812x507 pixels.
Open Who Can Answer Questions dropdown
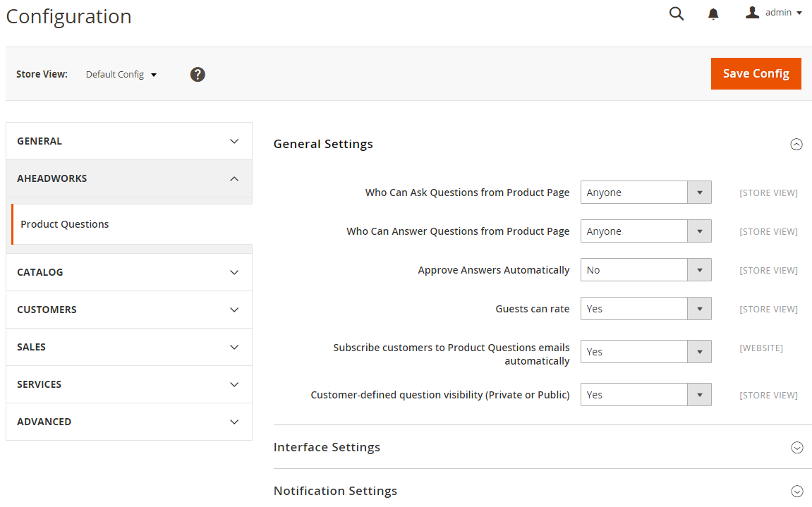pos(646,231)
